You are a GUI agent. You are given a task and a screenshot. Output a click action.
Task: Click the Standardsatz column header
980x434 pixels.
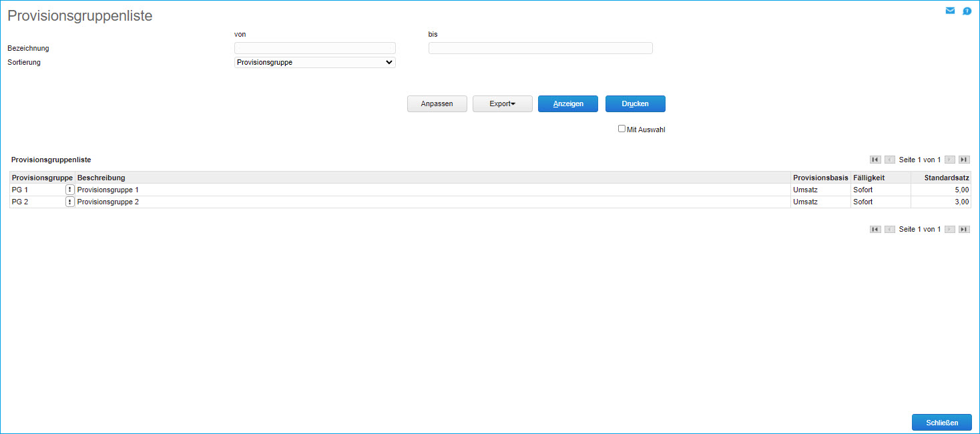[941, 178]
